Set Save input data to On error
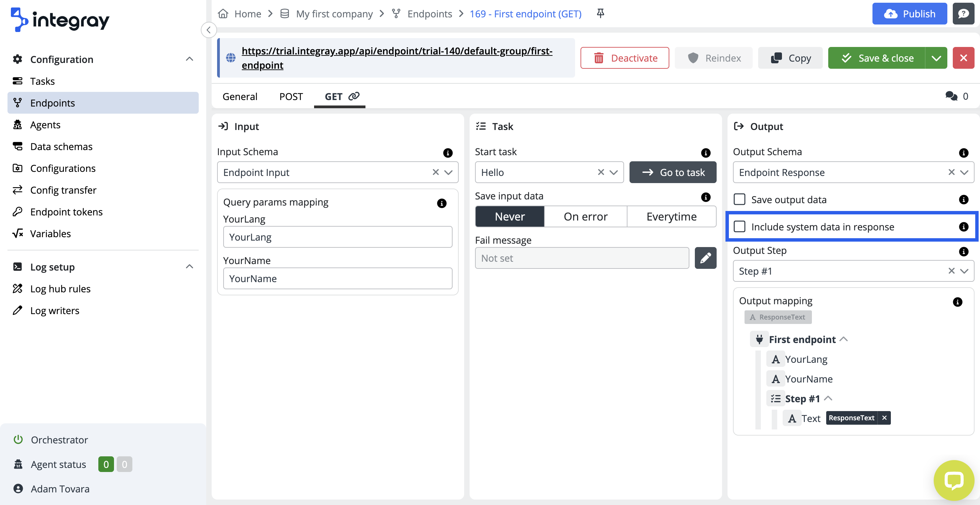The width and height of the screenshot is (980, 505). click(585, 216)
